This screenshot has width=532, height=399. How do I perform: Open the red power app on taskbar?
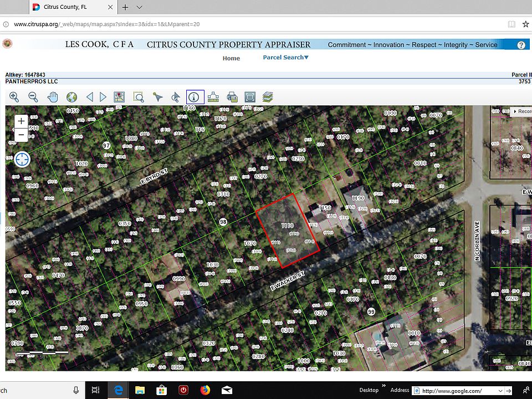pos(183,390)
